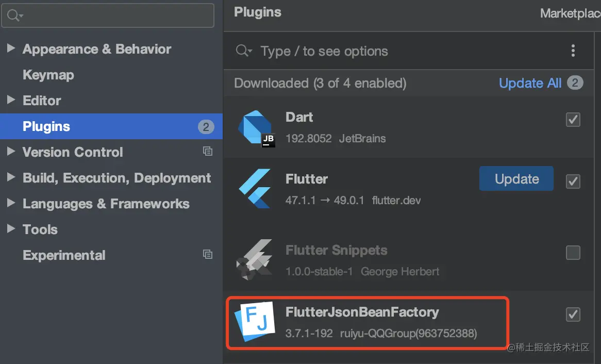Click the Update All link
The height and width of the screenshot is (364, 601).
point(530,83)
